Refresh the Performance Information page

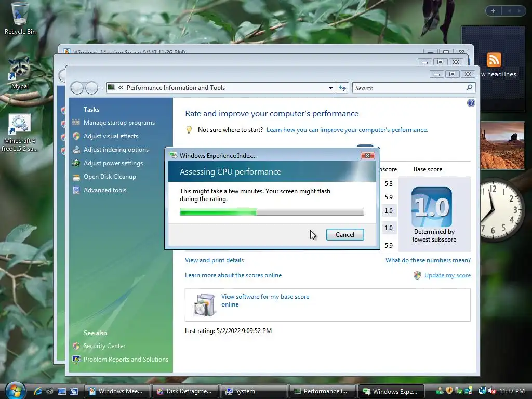pos(342,88)
